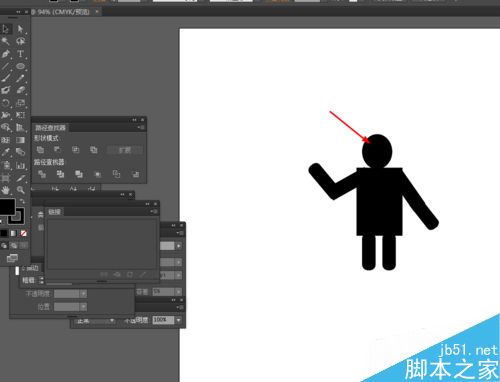
Task: Open the 位置 position dropdown
Action: pyautogui.click(x=83, y=307)
